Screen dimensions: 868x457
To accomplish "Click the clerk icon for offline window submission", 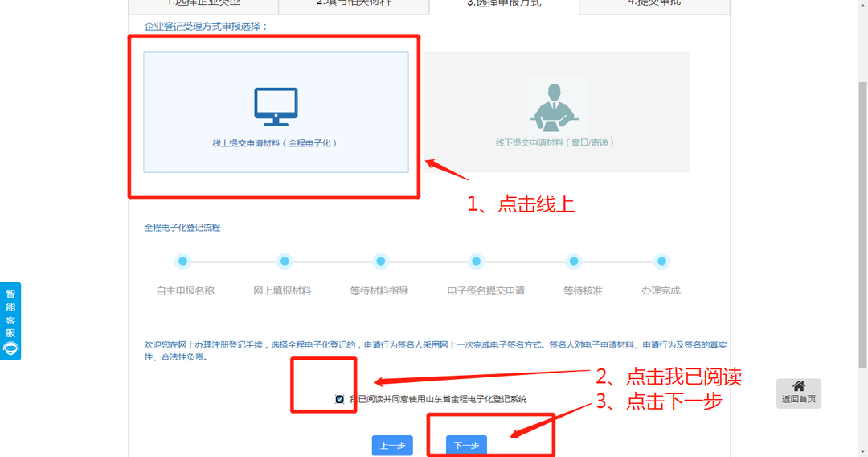I will click(x=555, y=107).
